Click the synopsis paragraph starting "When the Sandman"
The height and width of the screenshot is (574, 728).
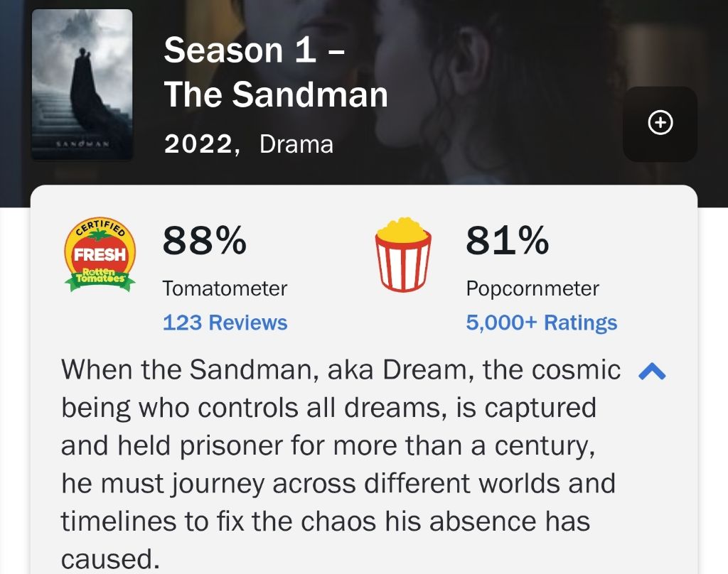[x=340, y=446]
